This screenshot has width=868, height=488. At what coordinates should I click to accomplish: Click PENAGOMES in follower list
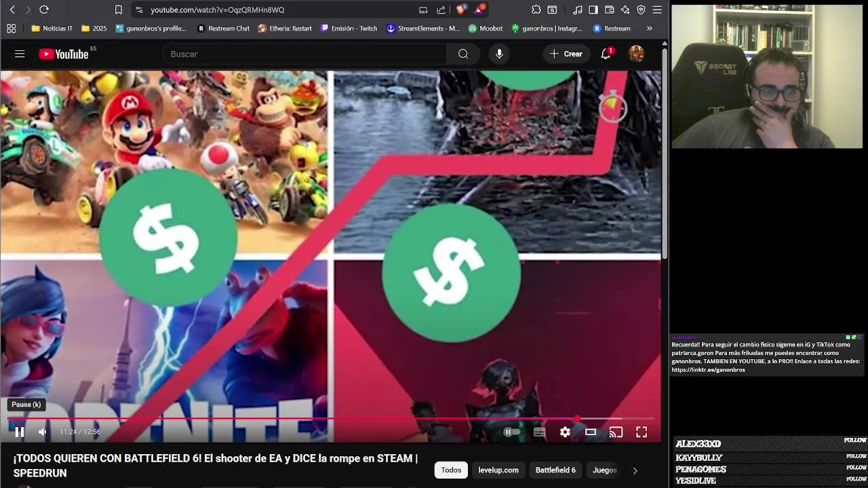click(701, 469)
